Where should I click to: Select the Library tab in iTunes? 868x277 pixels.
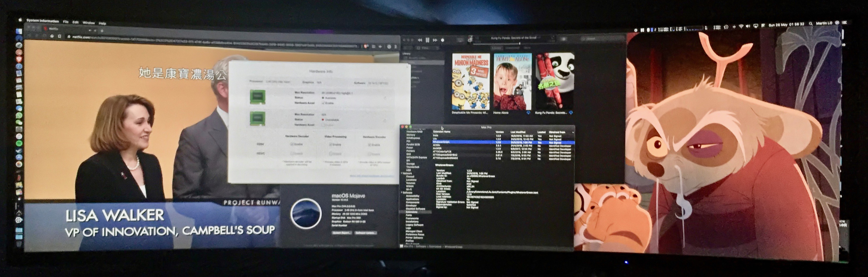(x=496, y=48)
